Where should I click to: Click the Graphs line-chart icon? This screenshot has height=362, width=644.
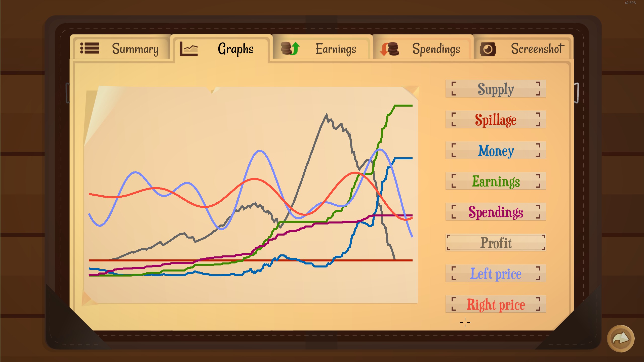[189, 49]
